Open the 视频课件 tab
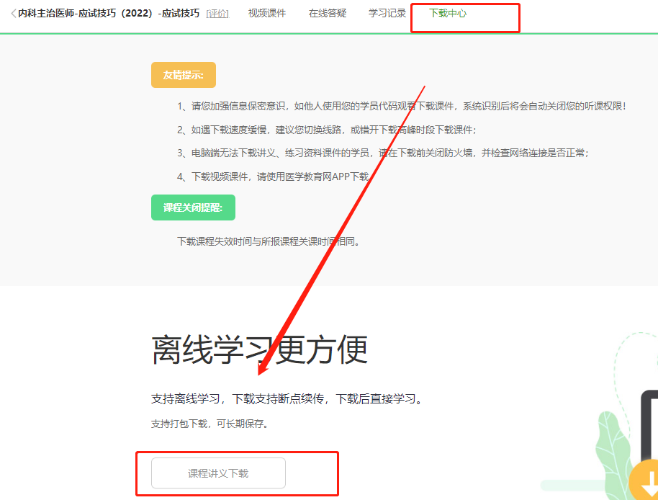The height and width of the screenshot is (500, 658). 266,14
